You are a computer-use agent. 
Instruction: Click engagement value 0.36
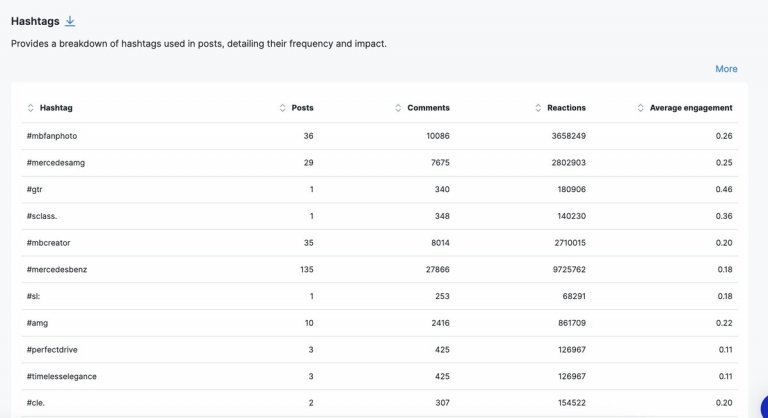[x=724, y=216]
